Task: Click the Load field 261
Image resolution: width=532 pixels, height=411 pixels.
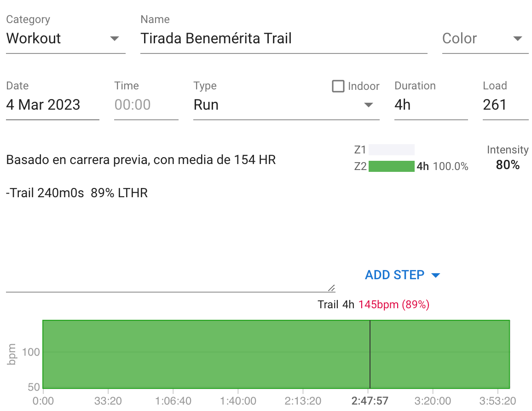Action: (505, 105)
